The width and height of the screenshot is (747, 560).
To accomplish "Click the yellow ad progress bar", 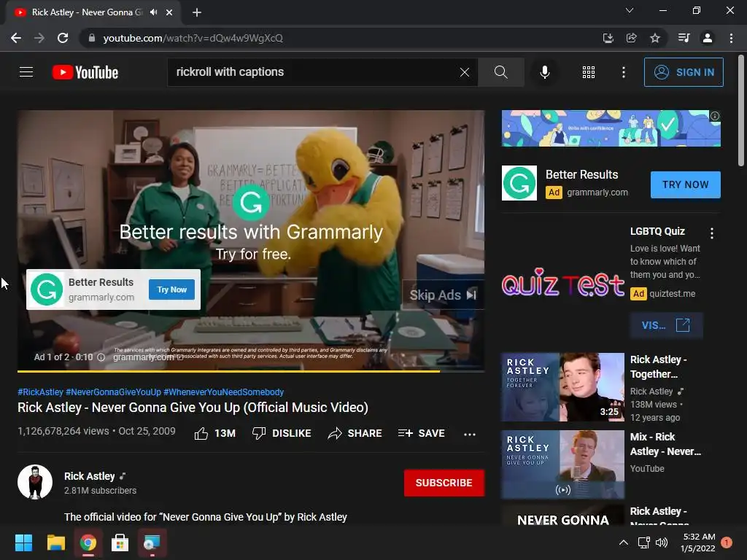I will (228, 371).
